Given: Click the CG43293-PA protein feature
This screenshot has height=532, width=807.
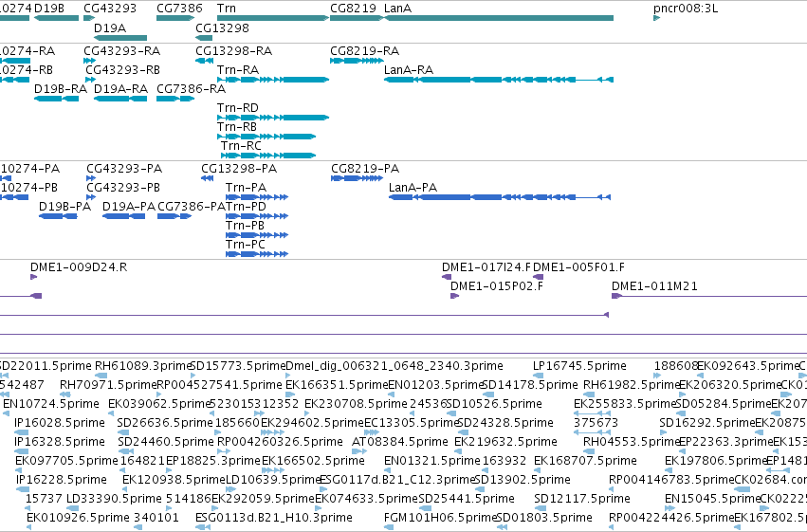Looking at the screenshot, I should click(x=91, y=178).
